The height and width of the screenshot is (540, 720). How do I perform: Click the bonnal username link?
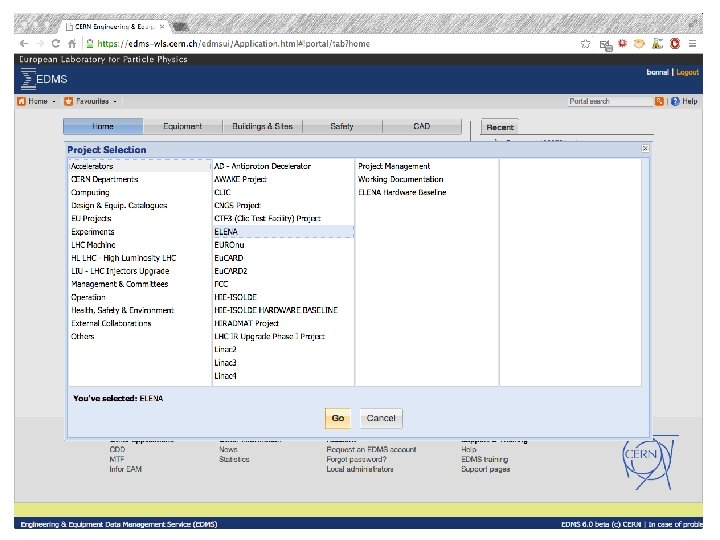pos(657,72)
